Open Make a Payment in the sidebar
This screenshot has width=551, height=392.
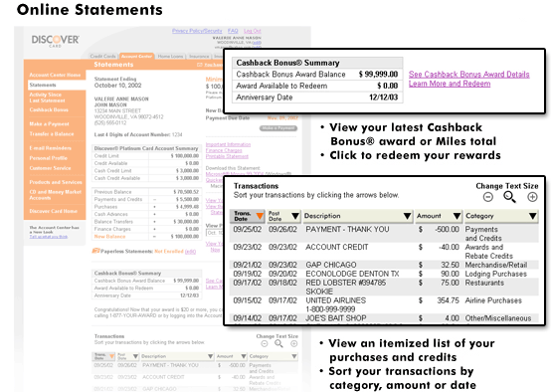coord(49,123)
